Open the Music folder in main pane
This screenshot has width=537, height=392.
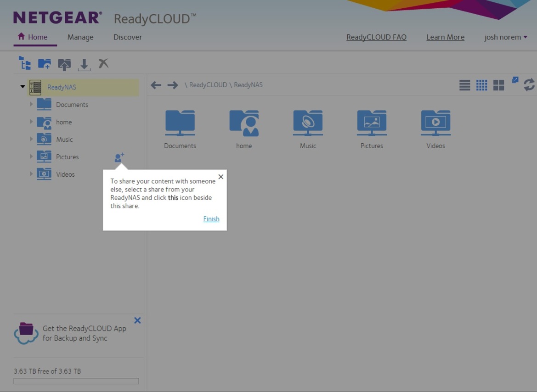(x=308, y=129)
